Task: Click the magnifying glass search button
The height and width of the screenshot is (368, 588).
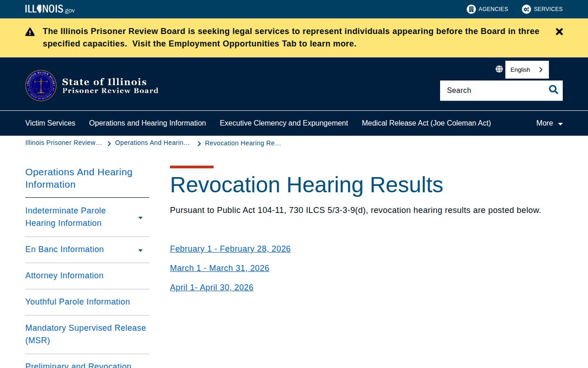Action: coord(554,90)
